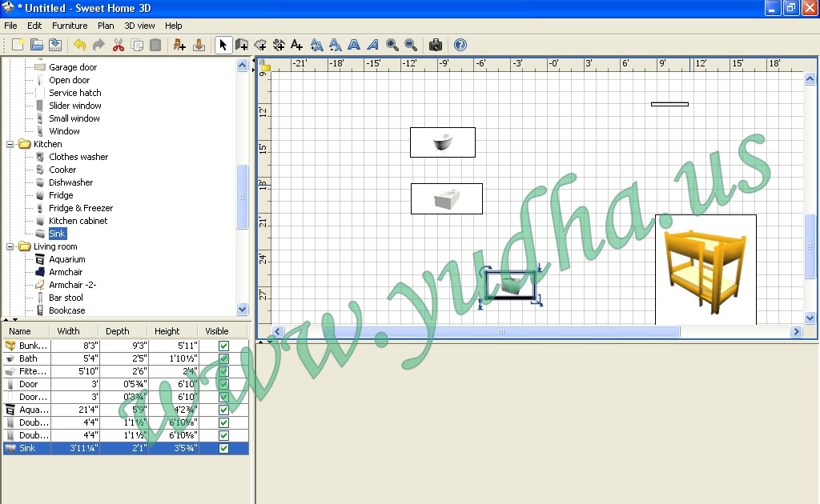Sort furniture list by Visible column
Image resolution: width=820 pixels, height=504 pixels.
coord(223,331)
